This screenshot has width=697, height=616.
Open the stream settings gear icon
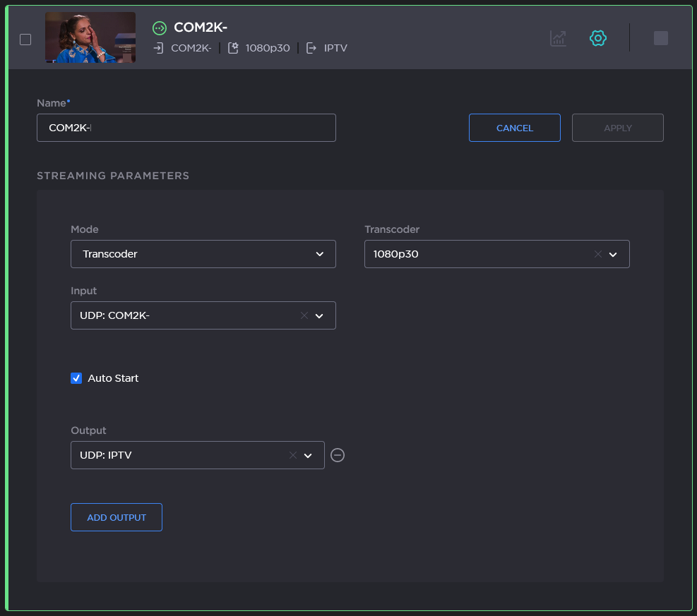coord(597,38)
